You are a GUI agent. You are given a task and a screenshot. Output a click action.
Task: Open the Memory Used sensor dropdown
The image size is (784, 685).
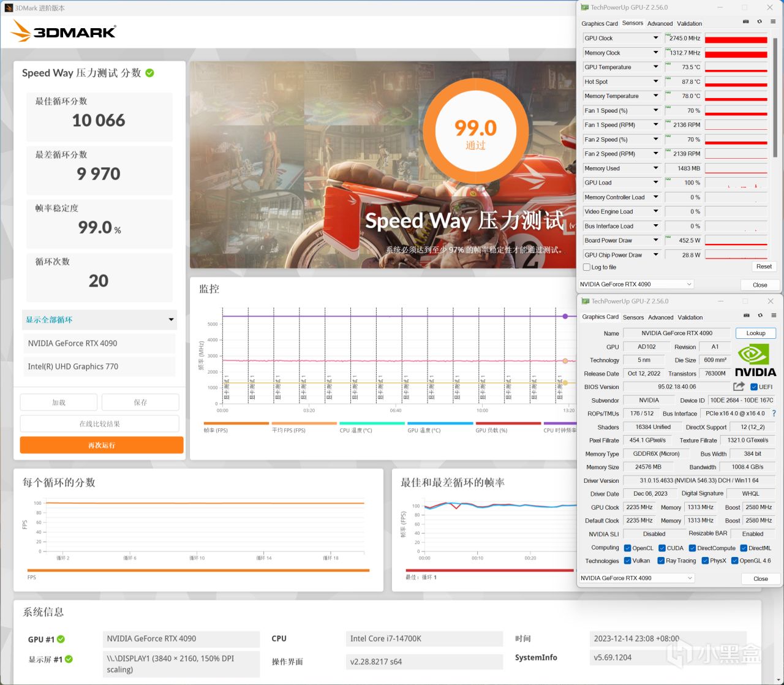click(x=655, y=168)
